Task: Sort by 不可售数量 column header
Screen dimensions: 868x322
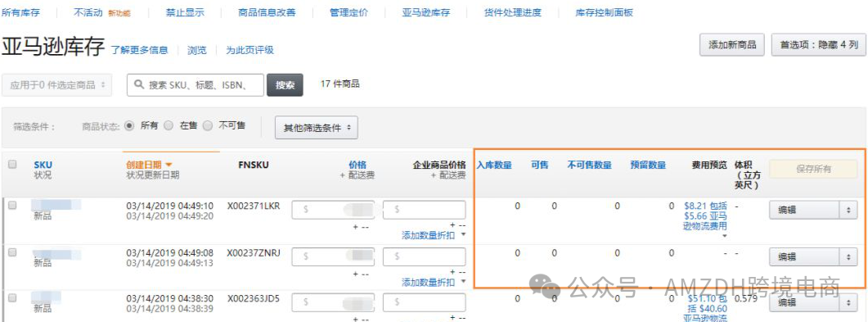Action: 590,165
